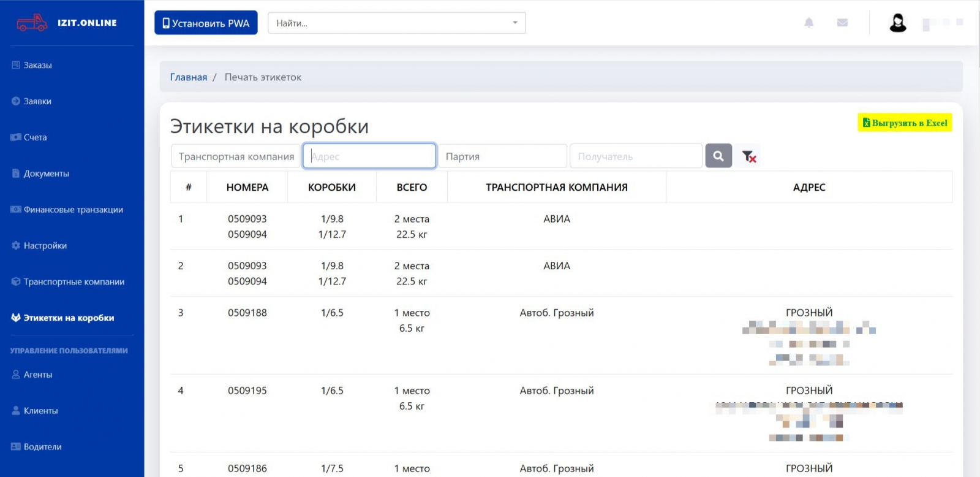This screenshot has height=477, width=980.
Task: Open the messages envelope icon
Action: (842, 23)
